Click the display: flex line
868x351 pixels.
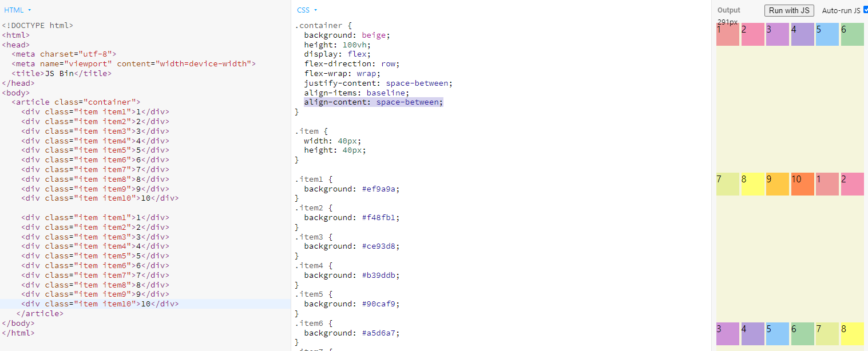tap(337, 54)
